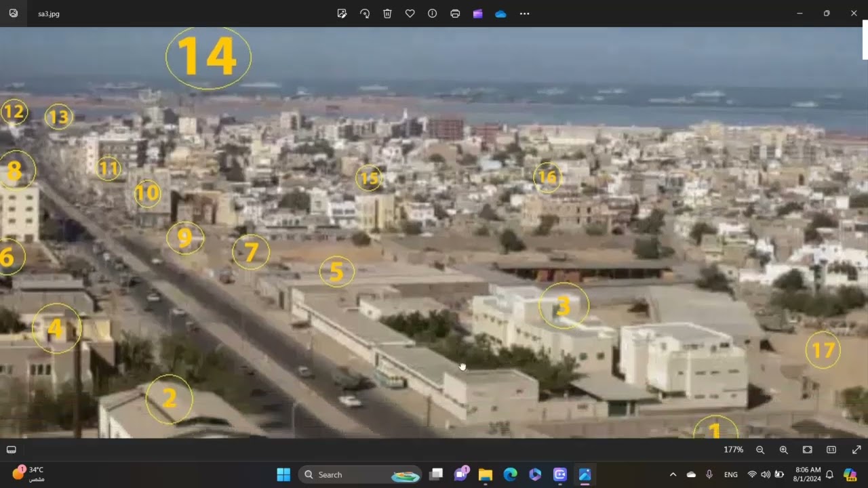Open Copilot app icon next to Edge

click(535, 474)
